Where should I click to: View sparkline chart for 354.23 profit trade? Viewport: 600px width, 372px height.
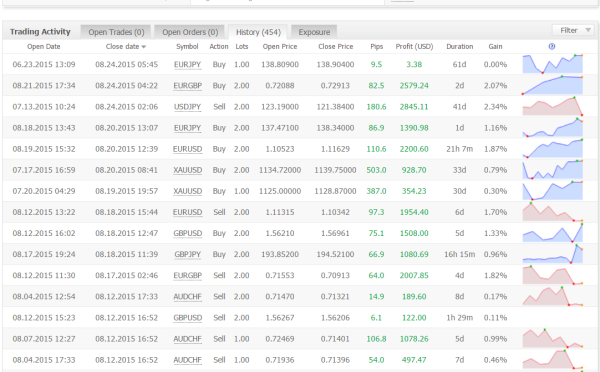click(x=553, y=191)
